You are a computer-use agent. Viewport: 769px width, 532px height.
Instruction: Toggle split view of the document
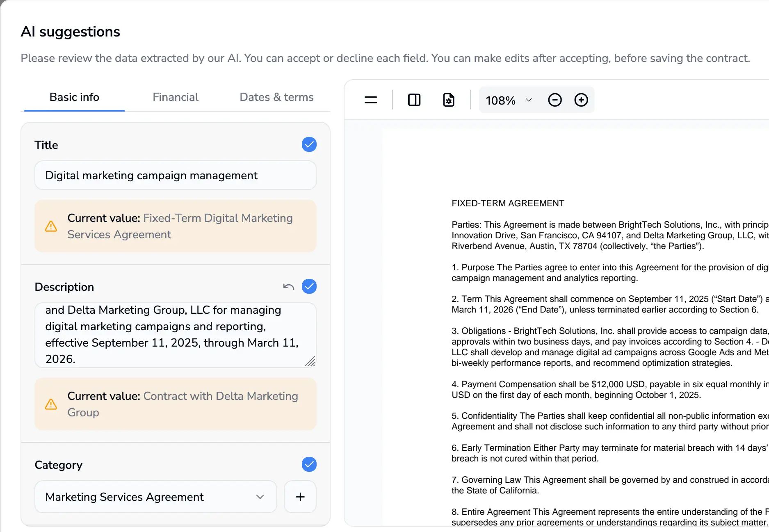click(x=414, y=99)
